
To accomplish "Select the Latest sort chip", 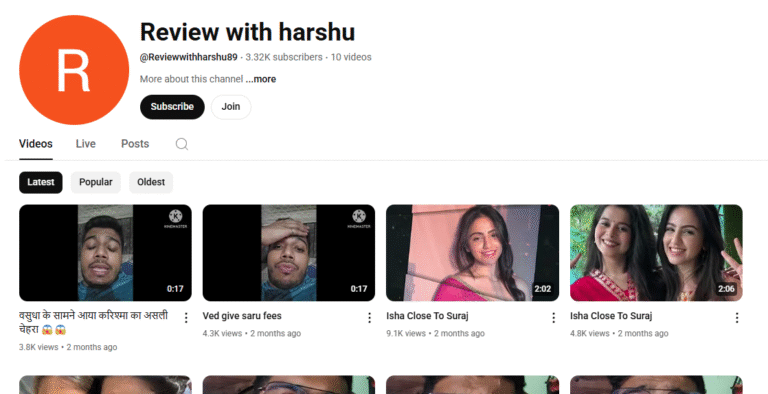I will (x=41, y=182).
